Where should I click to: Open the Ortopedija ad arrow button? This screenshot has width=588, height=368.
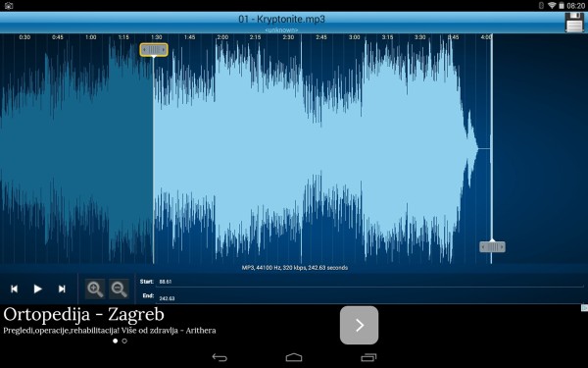[x=359, y=325]
